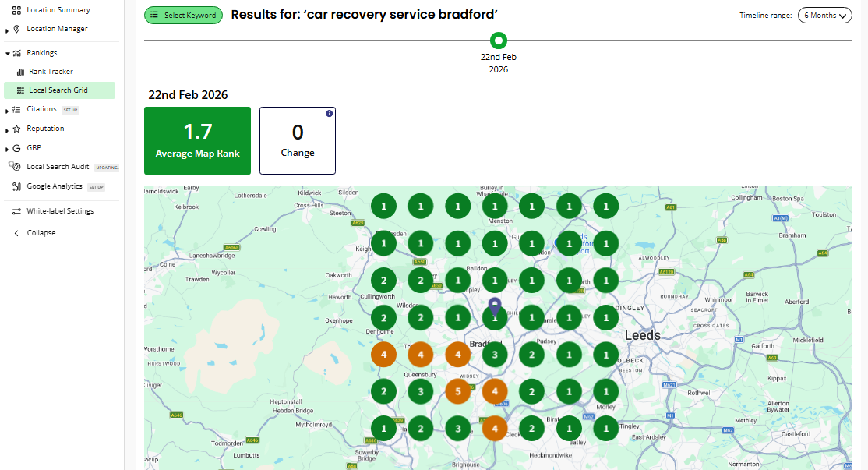The height and width of the screenshot is (470, 868).
Task: Click the Location Summary grid icon
Action: tap(16, 10)
